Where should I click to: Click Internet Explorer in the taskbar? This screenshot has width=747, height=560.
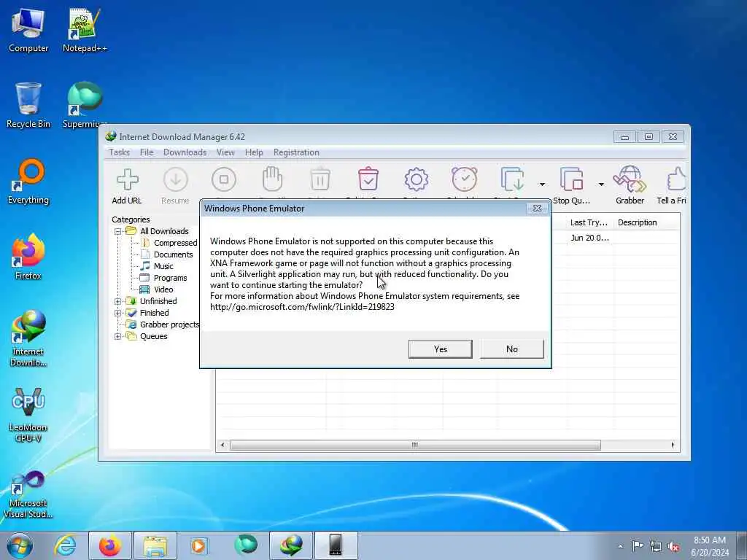click(65, 545)
